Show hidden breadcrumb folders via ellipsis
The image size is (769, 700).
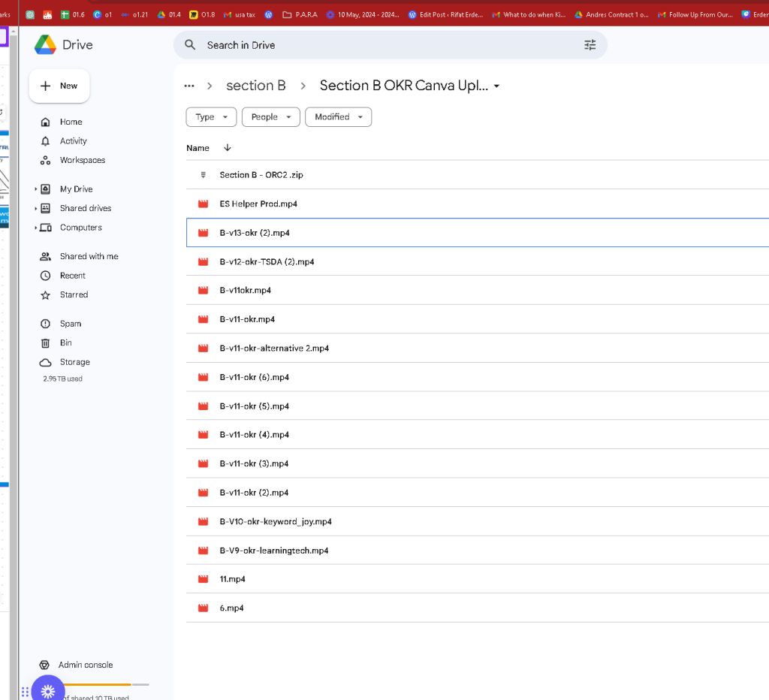pos(189,86)
